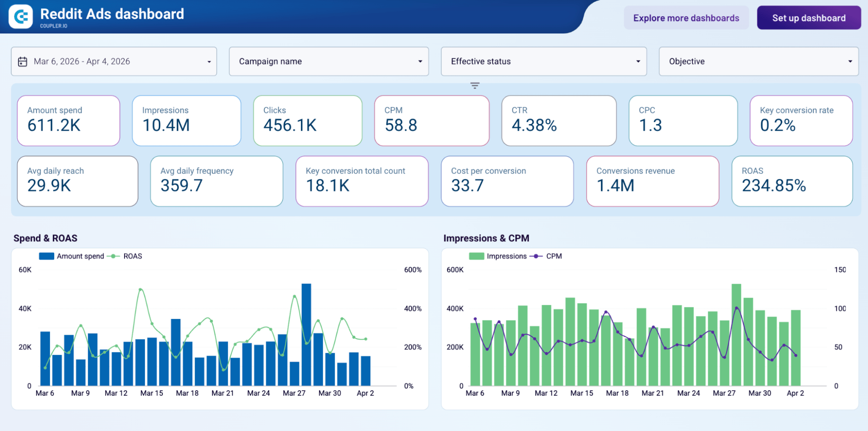
Task: Select the Key conversion rate card
Action: (x=801, y=120)
